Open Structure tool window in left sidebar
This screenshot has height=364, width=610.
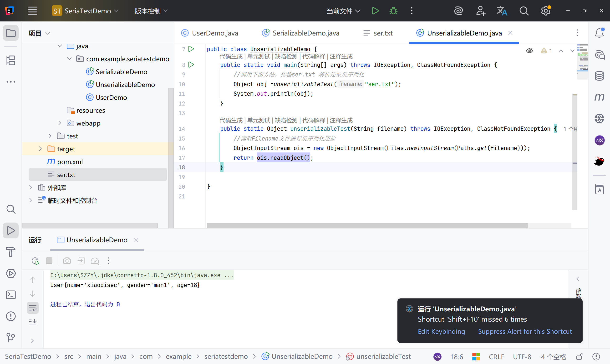pos(11,60)
